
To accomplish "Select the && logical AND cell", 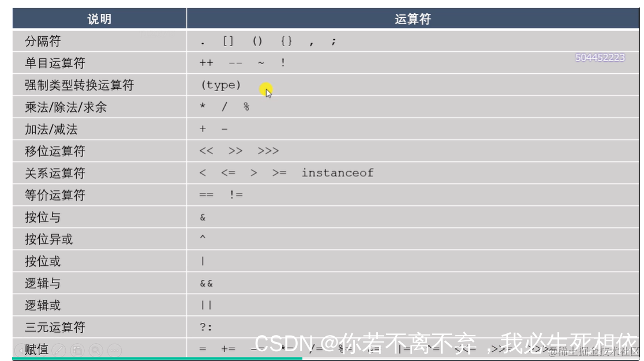I will 205,283.
